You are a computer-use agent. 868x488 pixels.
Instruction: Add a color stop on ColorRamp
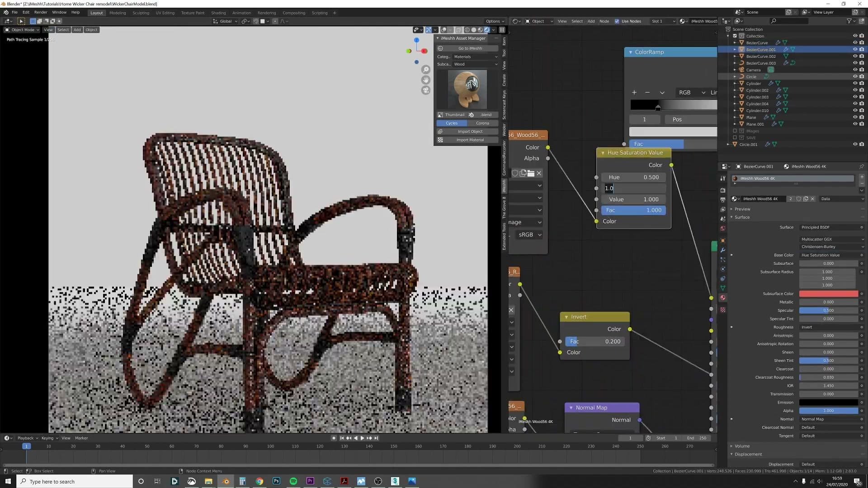(x=634, y=93)
